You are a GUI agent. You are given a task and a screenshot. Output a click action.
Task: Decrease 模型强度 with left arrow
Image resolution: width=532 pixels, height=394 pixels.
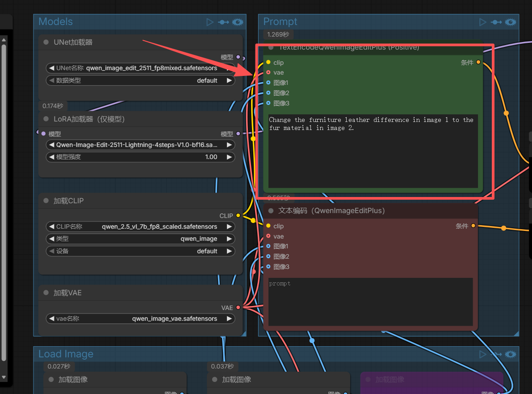point(51,157)
